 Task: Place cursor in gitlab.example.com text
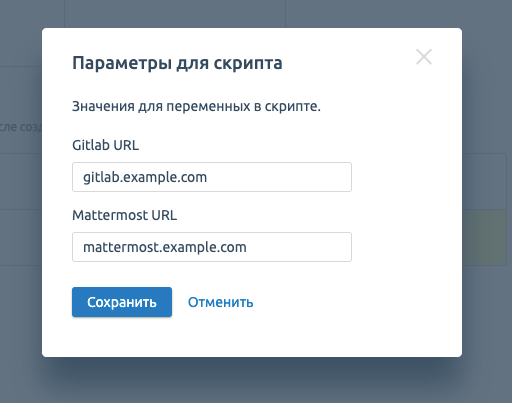point(145,177)
